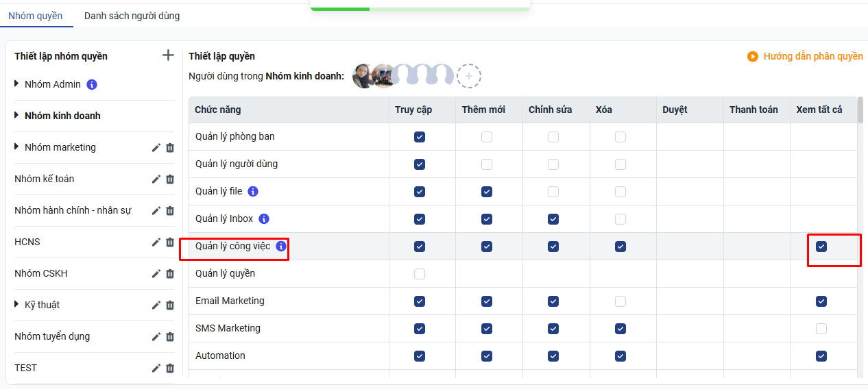Enable Truy cập for Quản lý quyền
Image resolution: width=868 pixels, height=389 pixels.
tap(420, 274)
